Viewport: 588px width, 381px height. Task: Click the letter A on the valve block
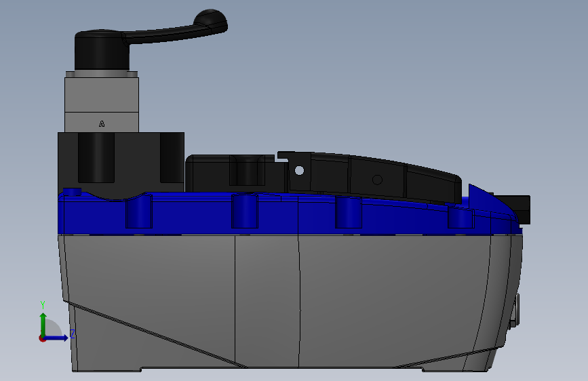[x=102, y=124]
